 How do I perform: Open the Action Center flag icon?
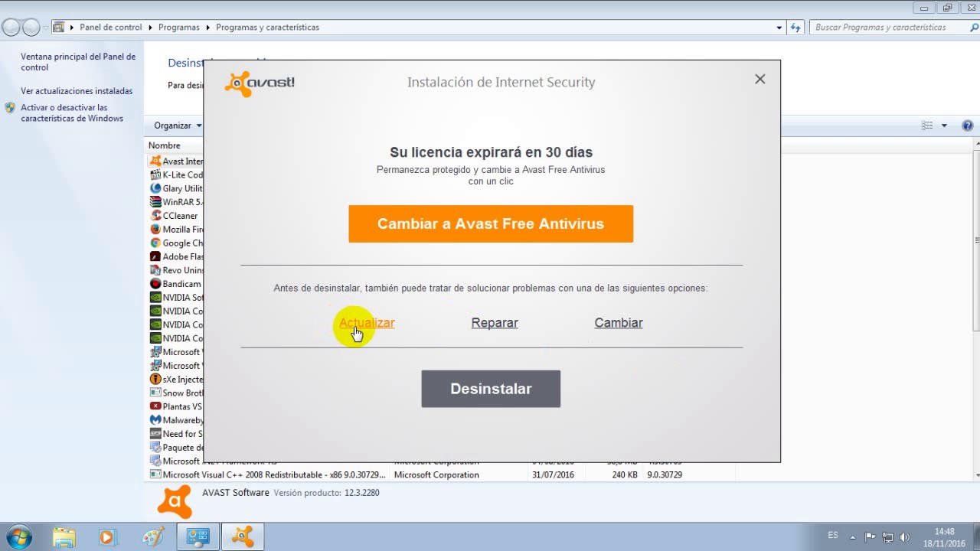870,536
